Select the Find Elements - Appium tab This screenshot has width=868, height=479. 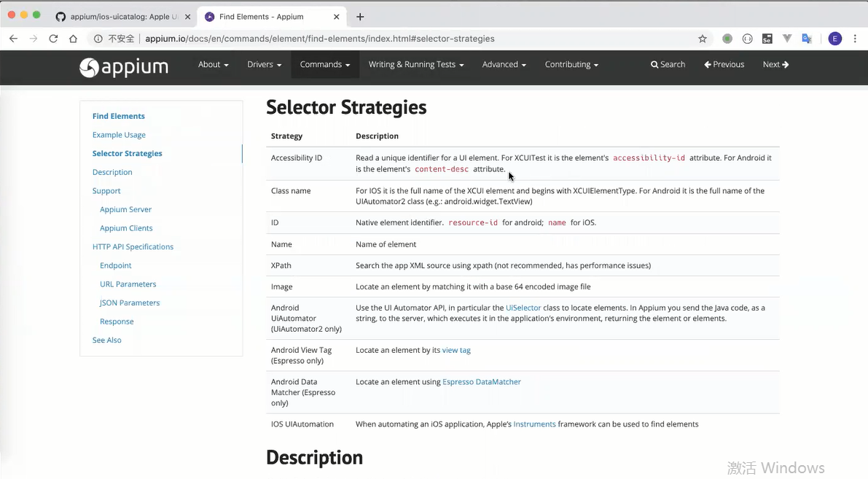pos(271,17)
